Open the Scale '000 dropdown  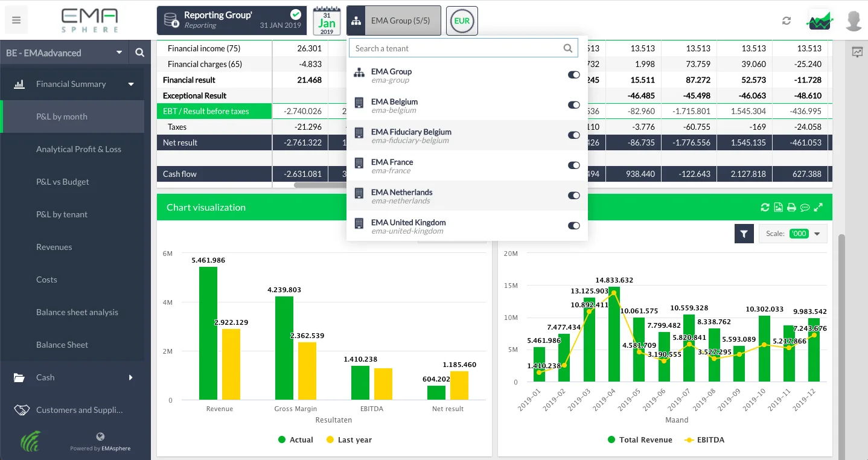pos(793,234)
